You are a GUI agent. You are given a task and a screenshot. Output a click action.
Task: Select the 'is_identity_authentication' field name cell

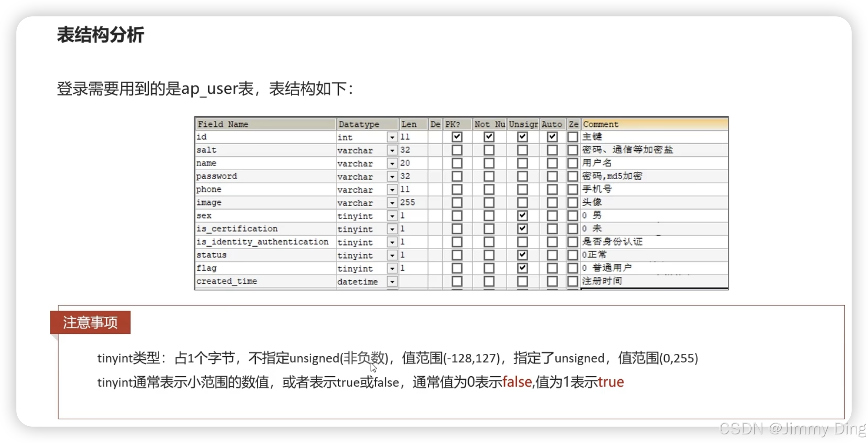pyautogui.click(x=266, y=242)
